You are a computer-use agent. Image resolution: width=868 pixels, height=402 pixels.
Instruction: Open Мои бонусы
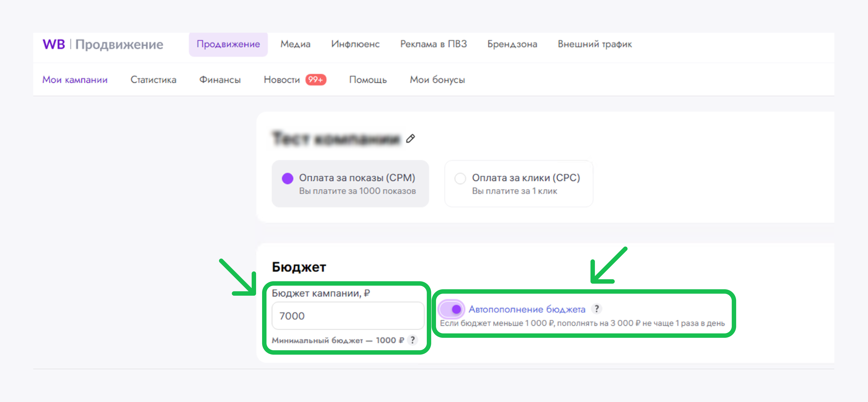tap(437, 80)
